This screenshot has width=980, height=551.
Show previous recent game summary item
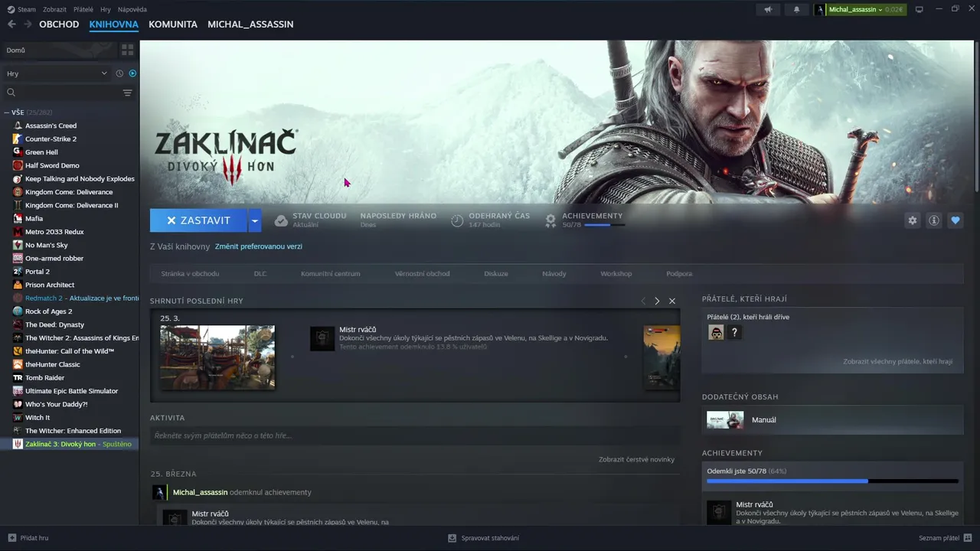[643, 301]
